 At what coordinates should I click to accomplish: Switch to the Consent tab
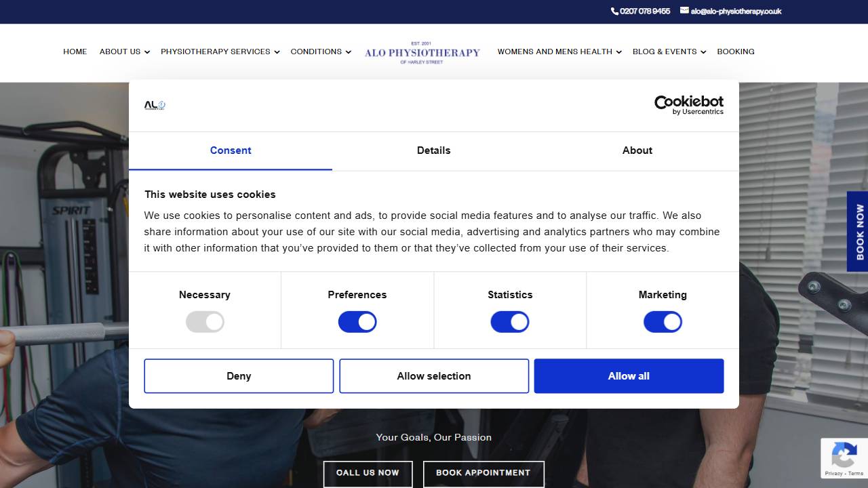231,150
